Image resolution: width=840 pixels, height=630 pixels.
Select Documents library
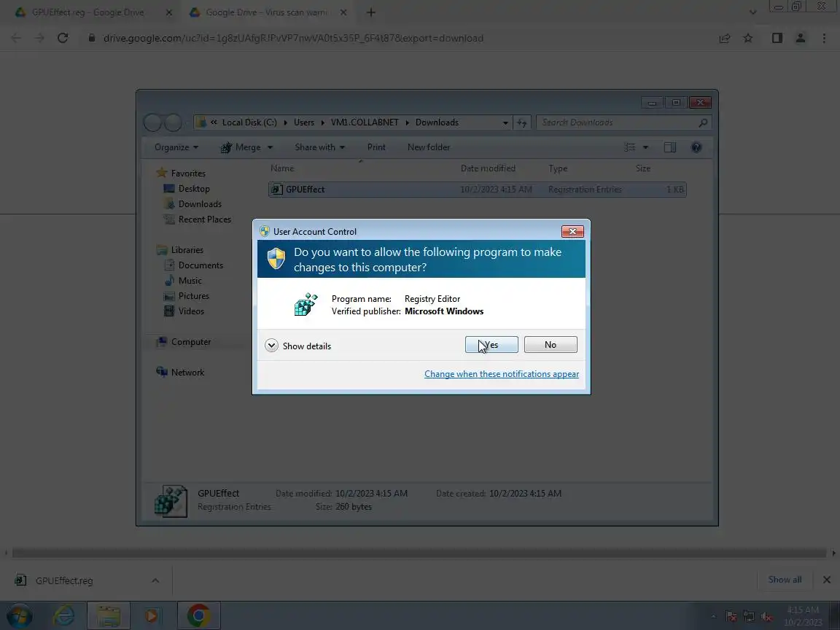click(201, 265)
